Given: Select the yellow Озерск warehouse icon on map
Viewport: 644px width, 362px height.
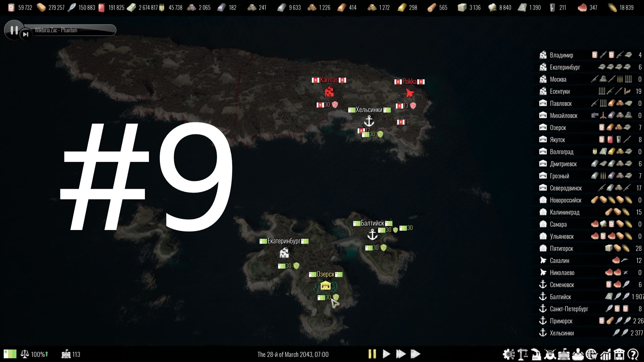Looking at the screenshot, I should pyautogui.click(x=325, y=286).
